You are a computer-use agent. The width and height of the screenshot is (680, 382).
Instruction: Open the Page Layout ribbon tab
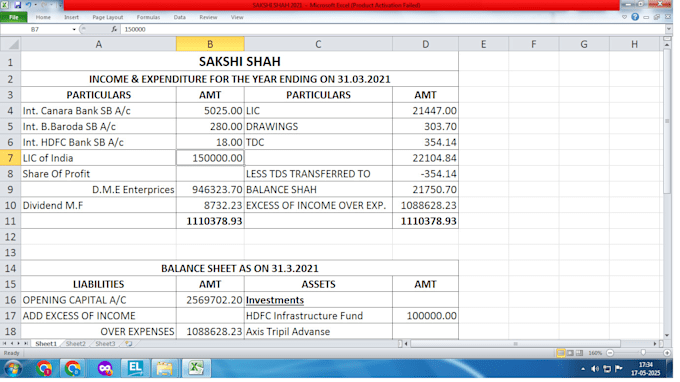click(x=108, y=17)
